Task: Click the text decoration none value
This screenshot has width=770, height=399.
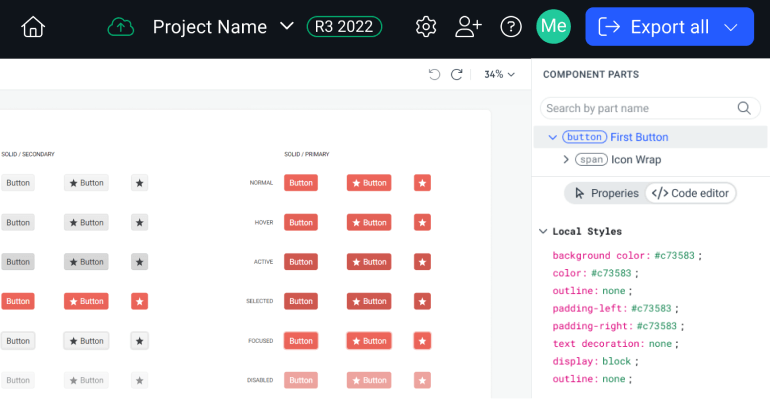Action: coord(660,344)
